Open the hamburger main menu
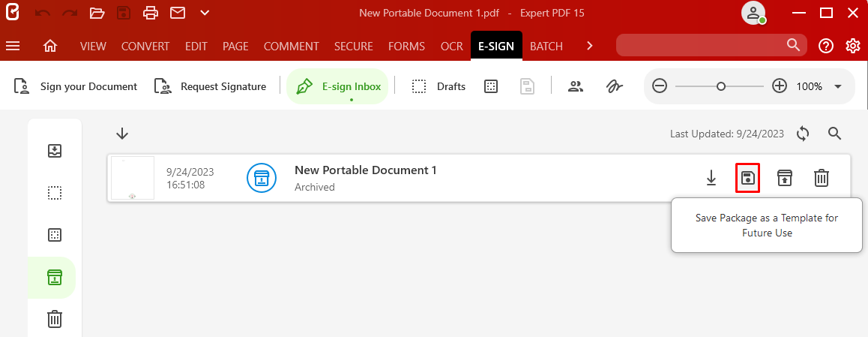The width and height of the screenshot is (868, 337). [x=12, y=46]
